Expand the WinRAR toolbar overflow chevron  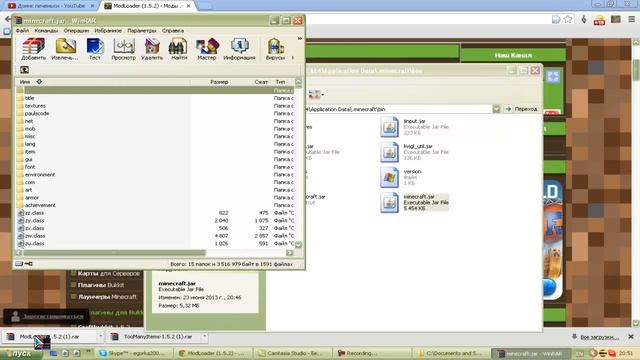pos(300,38)
